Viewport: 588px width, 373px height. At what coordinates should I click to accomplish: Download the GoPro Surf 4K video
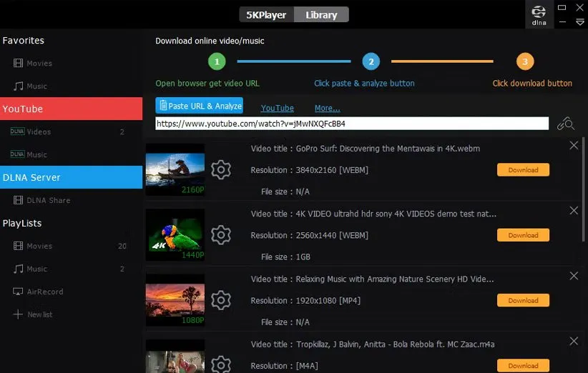coord(523,170)
